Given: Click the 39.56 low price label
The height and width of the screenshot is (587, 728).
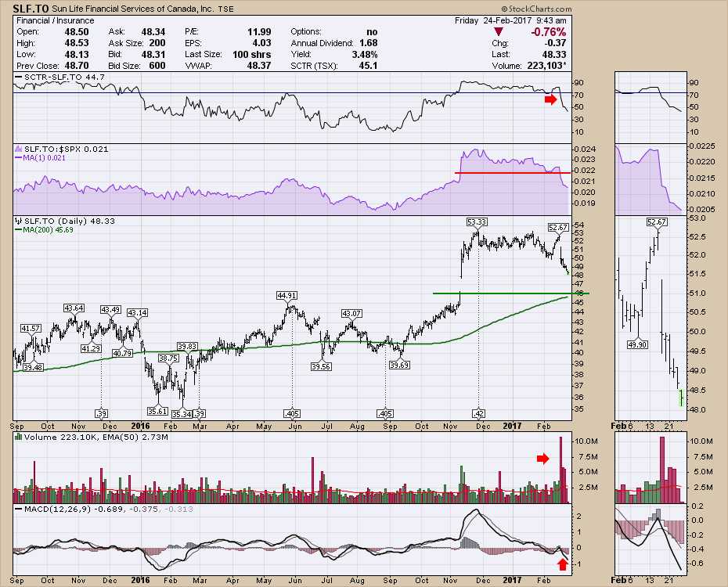Looking at the screenshot, I should (x=321, y=366).
